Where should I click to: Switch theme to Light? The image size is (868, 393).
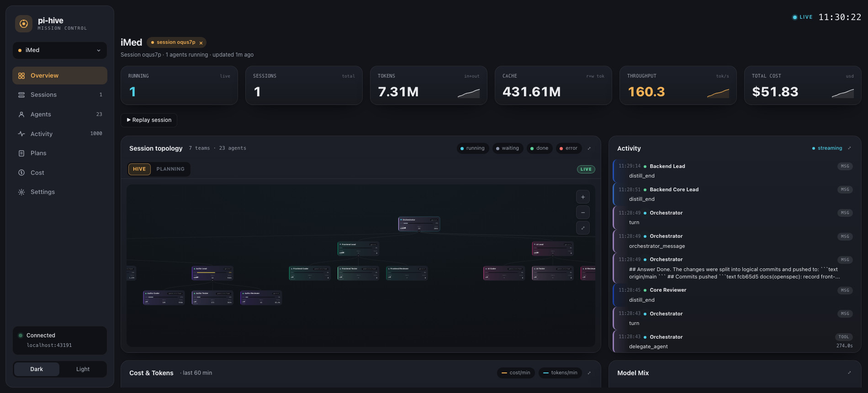[83, 369]
